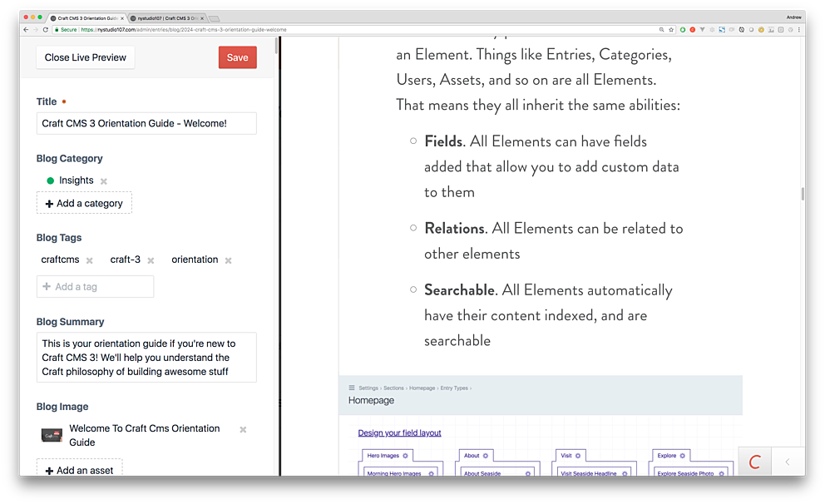The image size is (825, 504).
Task: Remove the Insights category
Action: tap(104, 181)
